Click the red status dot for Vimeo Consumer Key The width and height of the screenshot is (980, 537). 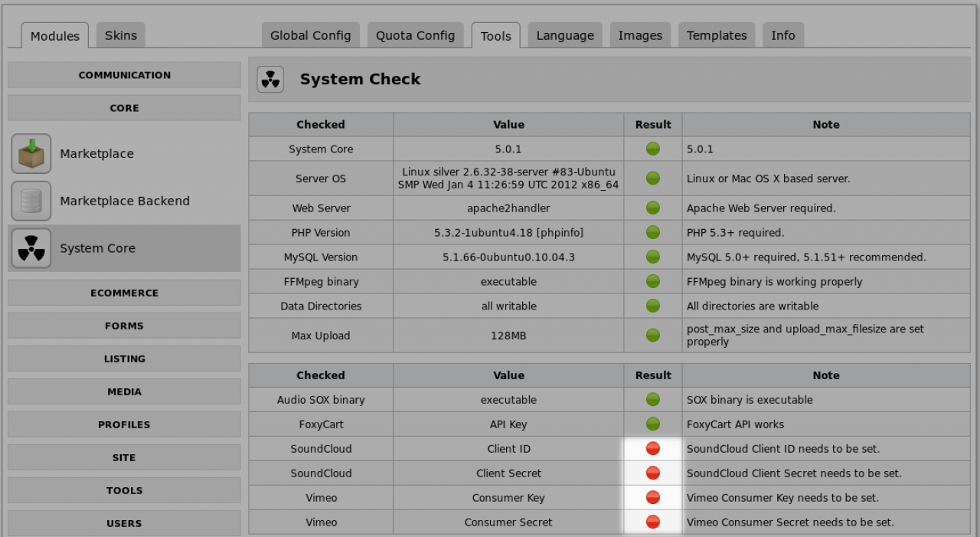pyautogui.click(x=653, y=498)
